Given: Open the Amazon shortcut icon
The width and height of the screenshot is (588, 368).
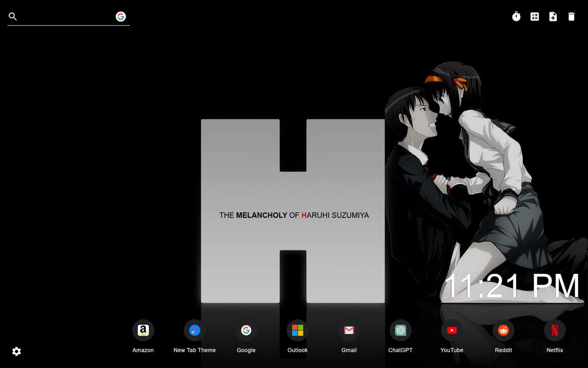Looking at the screenshot, I should 143,330.
